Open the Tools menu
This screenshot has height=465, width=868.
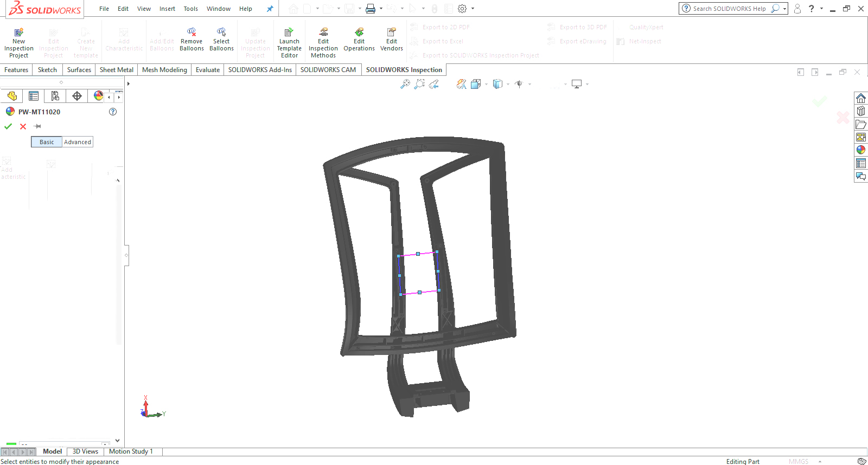click(x=190, y=9)
